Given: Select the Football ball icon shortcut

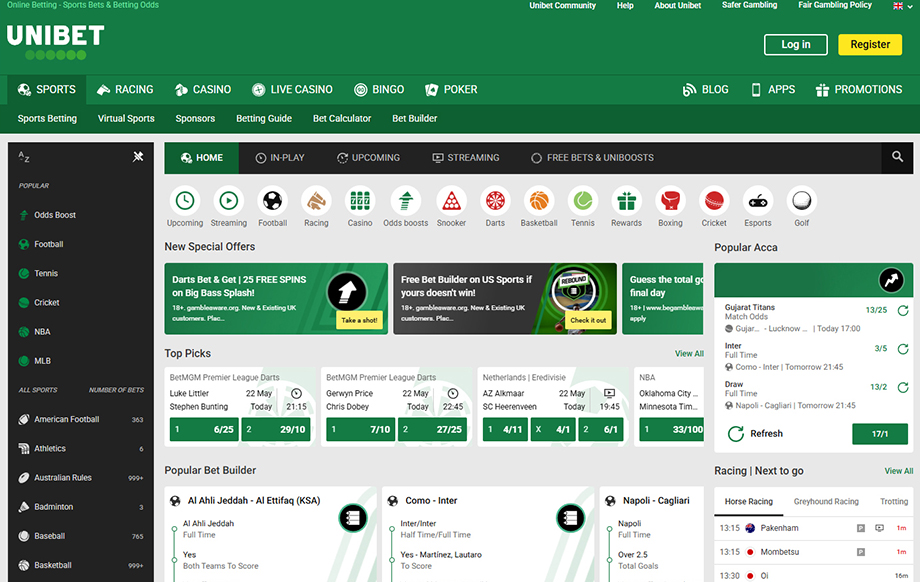Looking at the screenshot, I should (x=272, y=201).
